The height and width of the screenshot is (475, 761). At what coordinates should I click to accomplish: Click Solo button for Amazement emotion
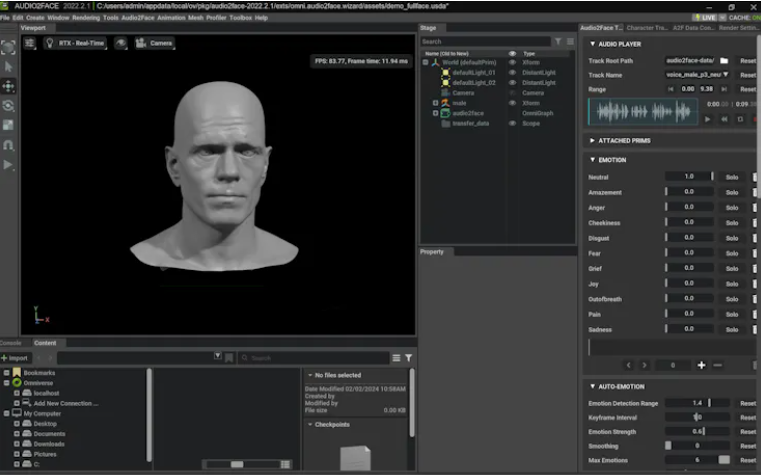coord(732,192)
